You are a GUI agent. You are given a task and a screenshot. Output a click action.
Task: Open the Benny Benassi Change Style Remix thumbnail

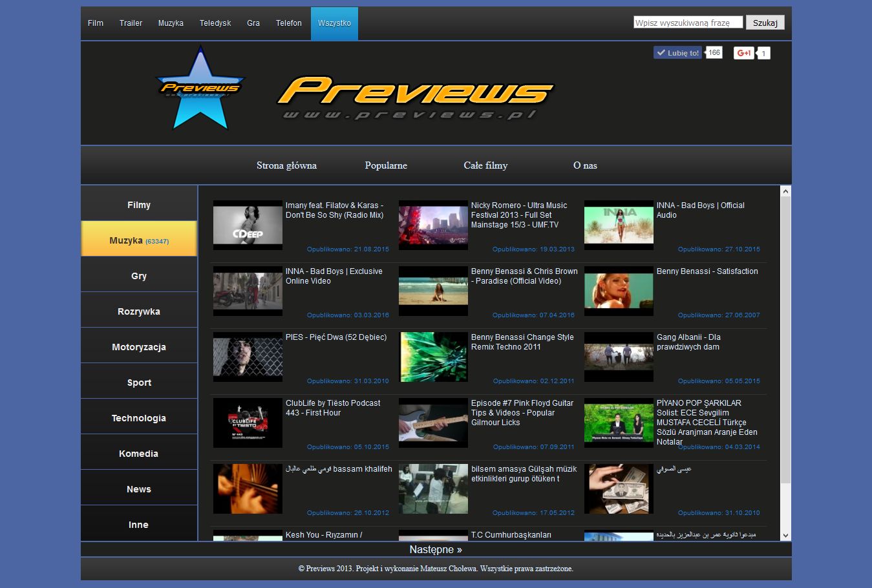point(433,357)
